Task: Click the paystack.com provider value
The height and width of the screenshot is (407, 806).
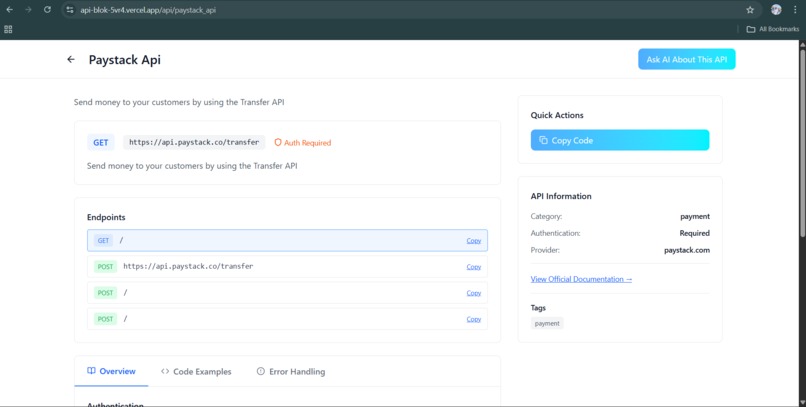Action: tap(687, 250)
